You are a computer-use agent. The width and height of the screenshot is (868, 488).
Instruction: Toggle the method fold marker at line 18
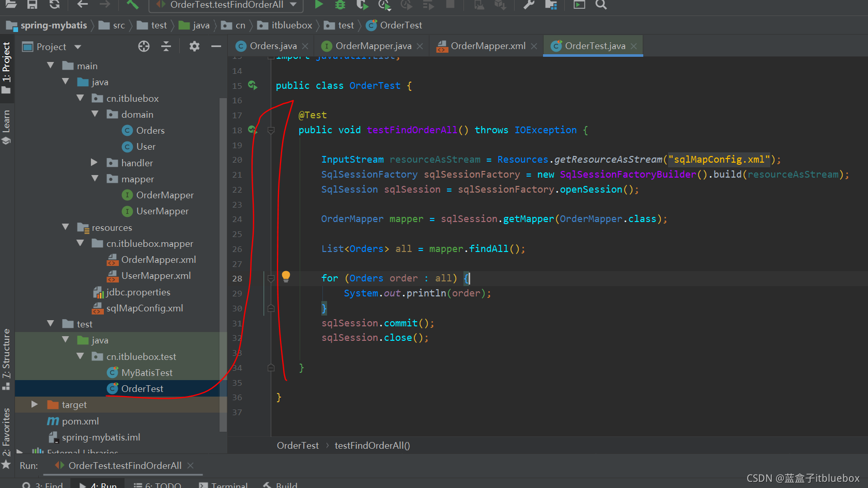tap(271, 130)
